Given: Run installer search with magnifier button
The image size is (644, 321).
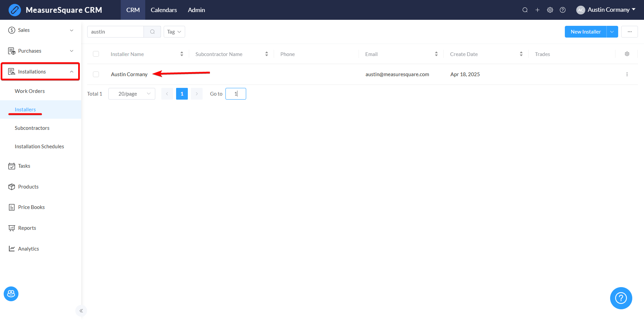Looking at the screenshot, I should coord(152,32).
